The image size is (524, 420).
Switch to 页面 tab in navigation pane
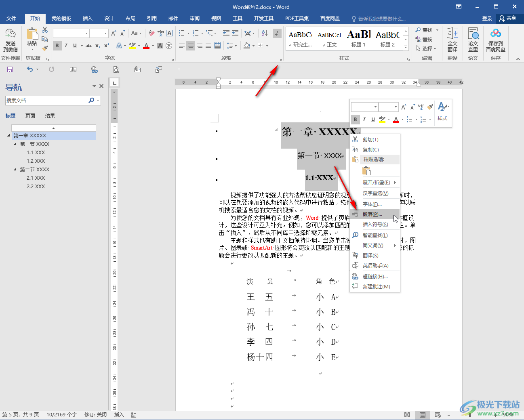[x=30, y=116]
